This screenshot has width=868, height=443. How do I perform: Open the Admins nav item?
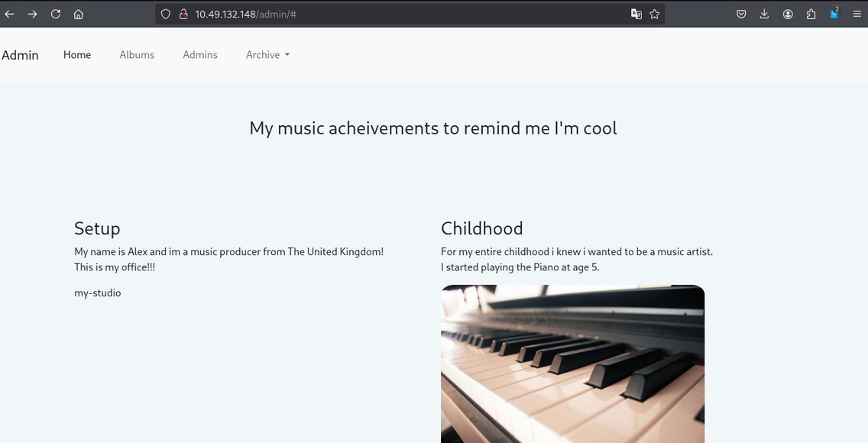point(200,55)
